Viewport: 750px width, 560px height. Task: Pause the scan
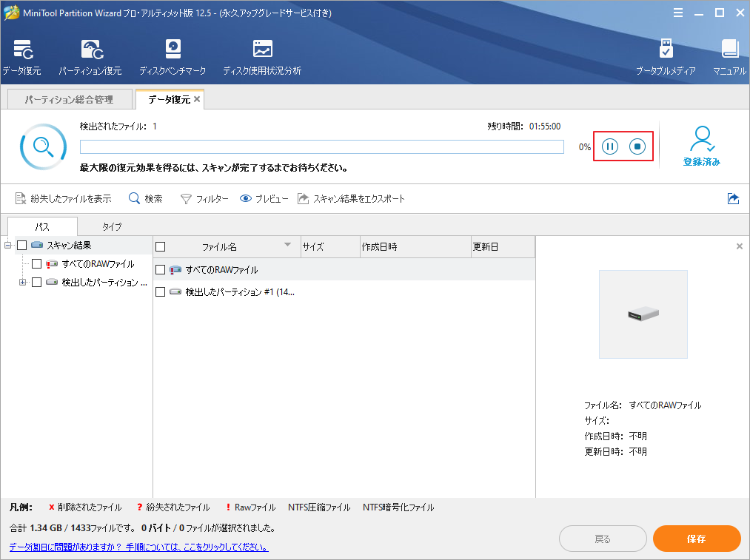[x=610, y=146]
